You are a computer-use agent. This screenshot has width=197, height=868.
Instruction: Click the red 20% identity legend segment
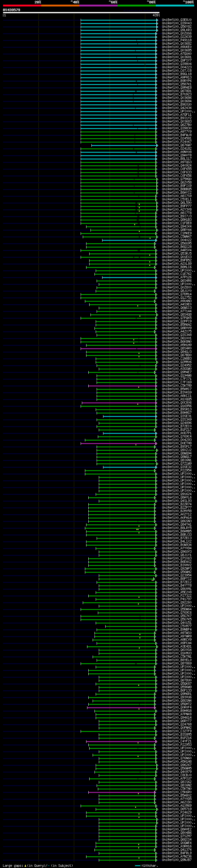click(22, 6)
